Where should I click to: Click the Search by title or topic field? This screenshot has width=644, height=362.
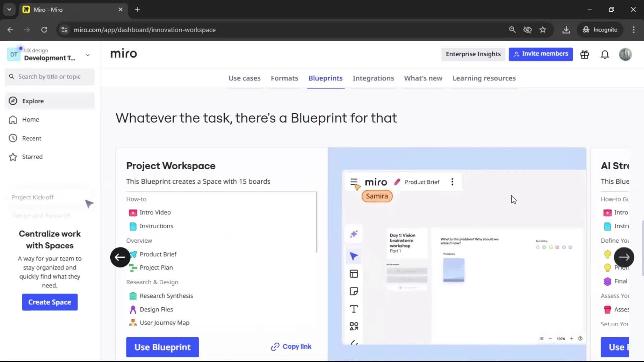50,77
